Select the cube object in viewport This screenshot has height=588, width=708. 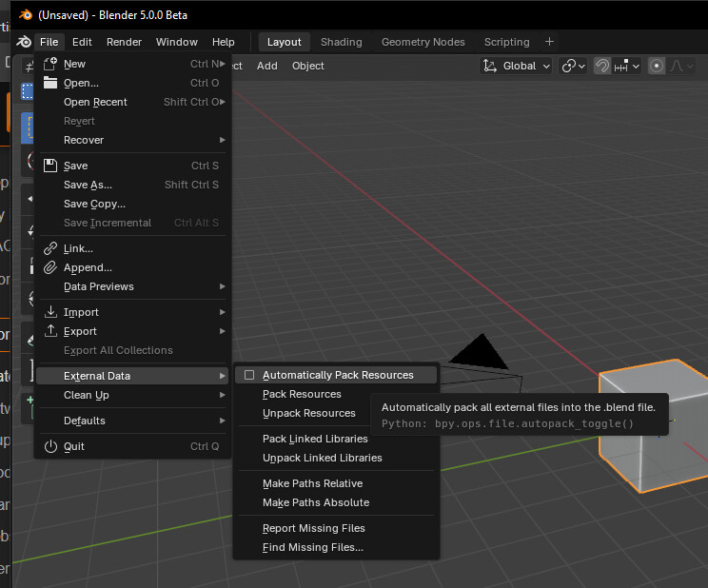655,424
